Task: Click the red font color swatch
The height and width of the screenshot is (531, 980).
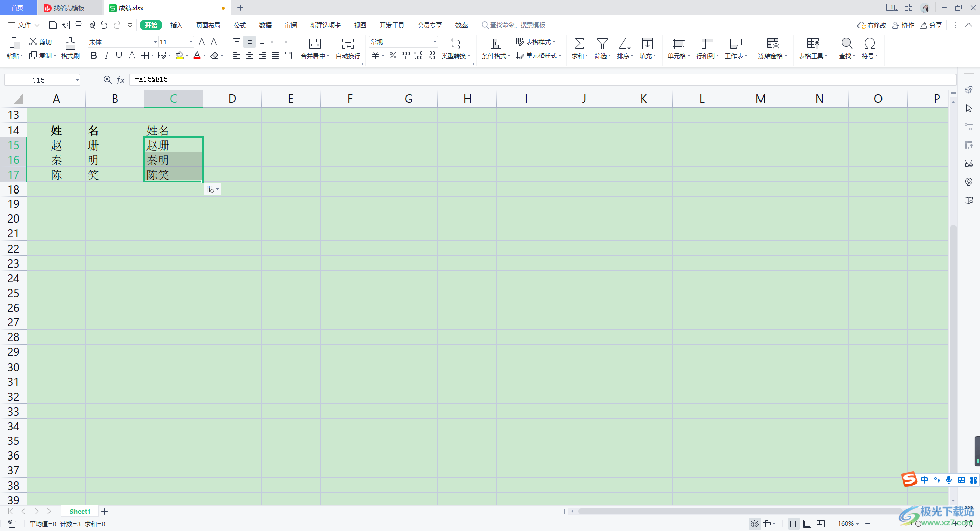Action: [197, 55]
